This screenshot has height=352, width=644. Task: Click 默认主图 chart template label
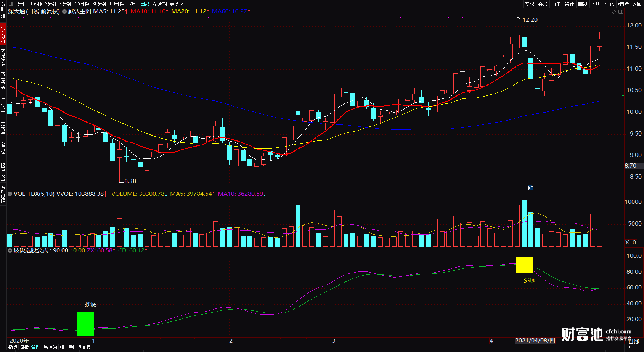coord(80,11)
